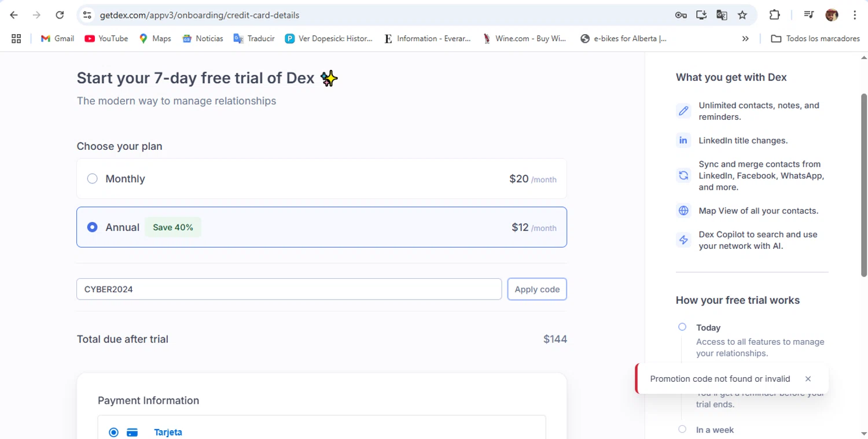Click the sparkle emoji in the heading
This screenshot has height=439, width=868.
(x=329, y=78)
